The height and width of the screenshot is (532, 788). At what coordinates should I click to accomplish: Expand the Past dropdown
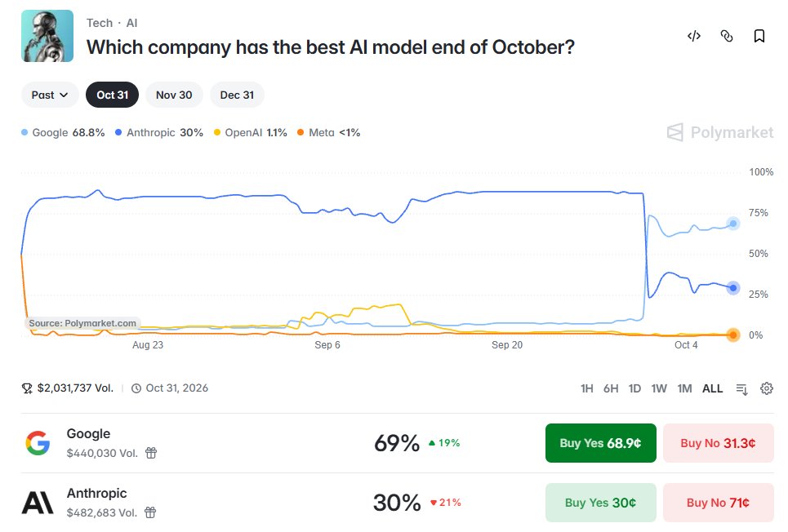[x=50, y=95]
